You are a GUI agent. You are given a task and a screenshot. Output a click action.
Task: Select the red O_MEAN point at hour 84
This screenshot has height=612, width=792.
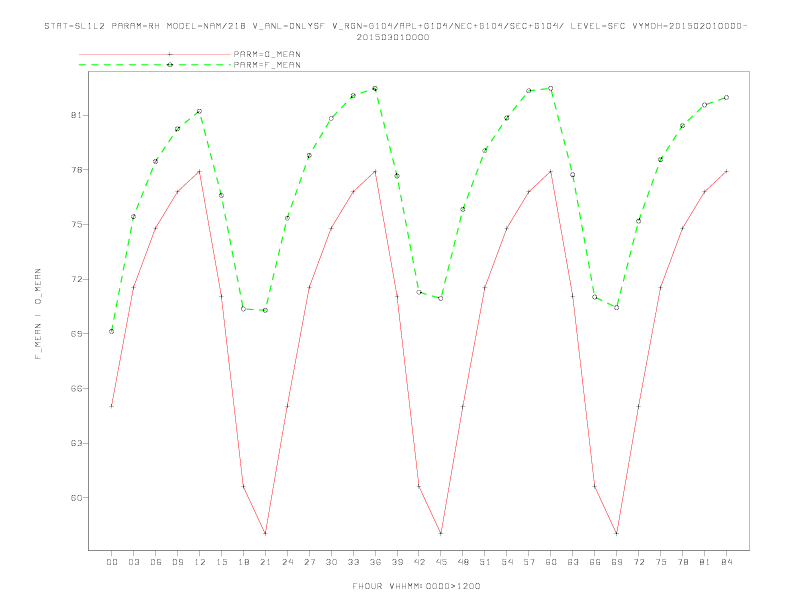tap(727, 172)
